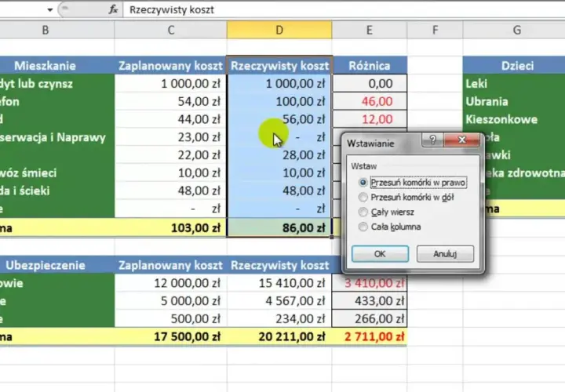Open help in Wstawianie dialog

[x=432, y=140]
